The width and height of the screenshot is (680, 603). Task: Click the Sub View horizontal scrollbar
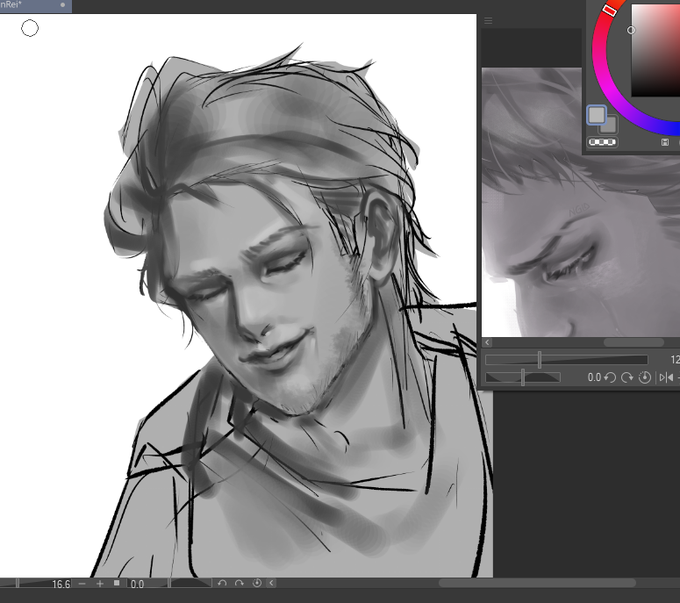(634, 343)
